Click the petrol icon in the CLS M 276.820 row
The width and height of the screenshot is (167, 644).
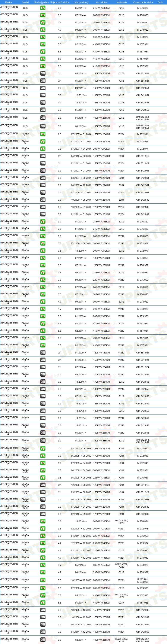pos(43,8)
